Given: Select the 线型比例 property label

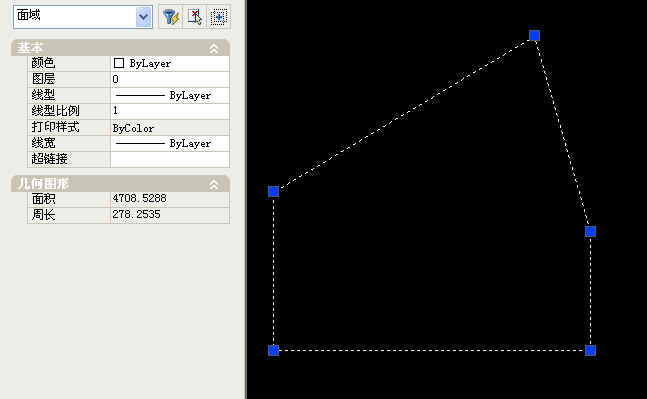Looking at the screenshot, I should coord(55,111).
